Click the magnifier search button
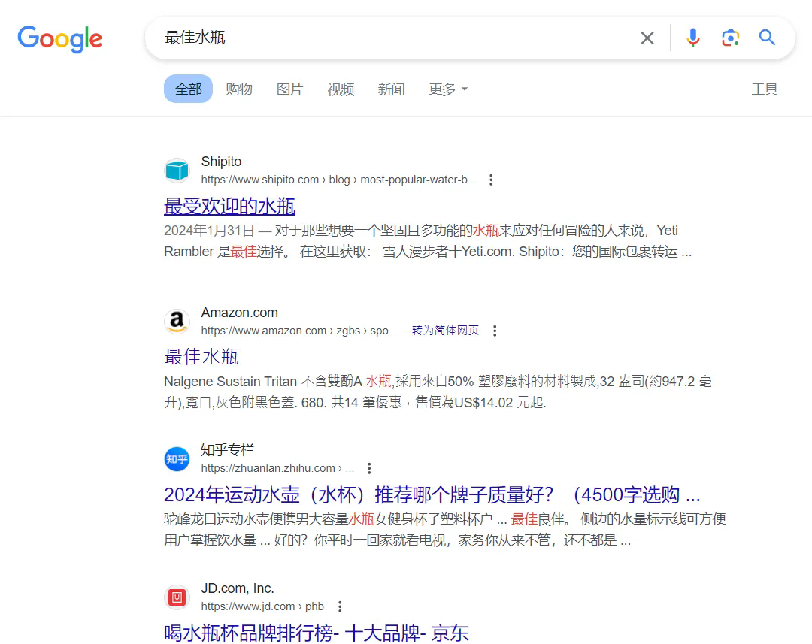 point(767,38)
